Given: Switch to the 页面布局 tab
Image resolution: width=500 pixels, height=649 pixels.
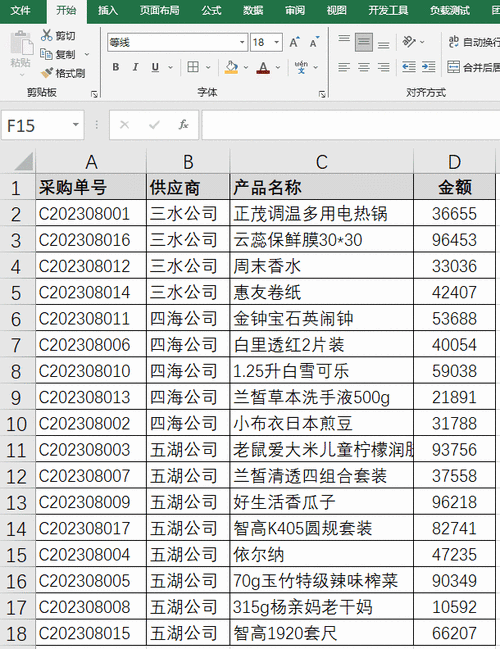Looking at the screenshot, I should pyautogui.click(x=160, y=10).
